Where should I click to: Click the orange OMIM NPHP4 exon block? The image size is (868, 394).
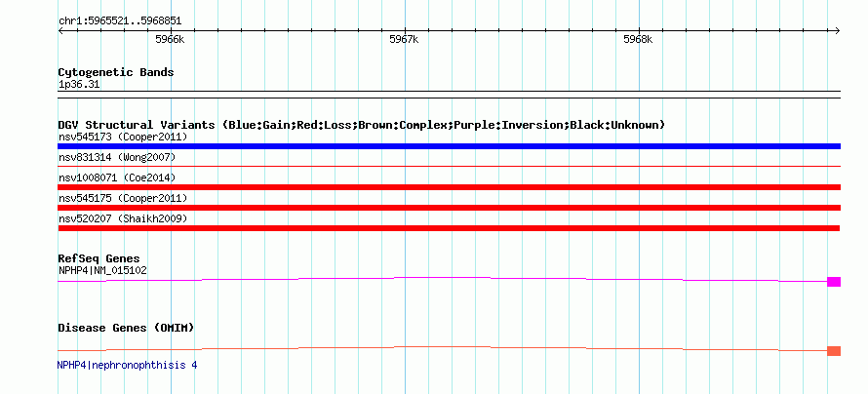click(834, 351)
